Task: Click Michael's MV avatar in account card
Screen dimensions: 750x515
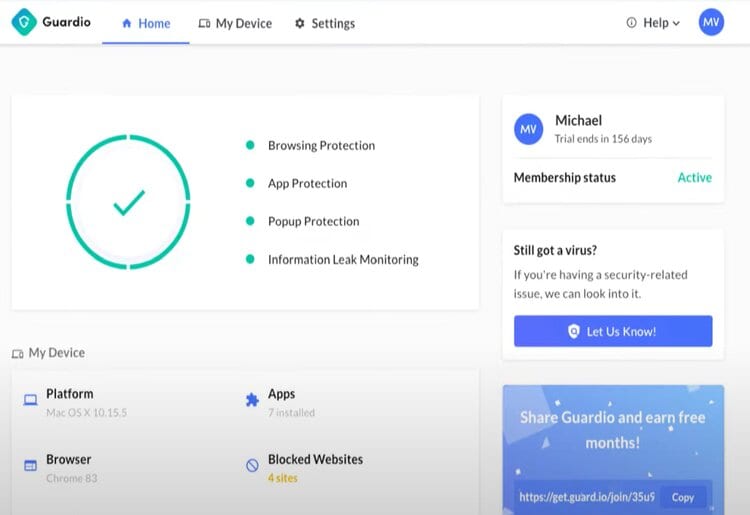Action: coord(529,129)
